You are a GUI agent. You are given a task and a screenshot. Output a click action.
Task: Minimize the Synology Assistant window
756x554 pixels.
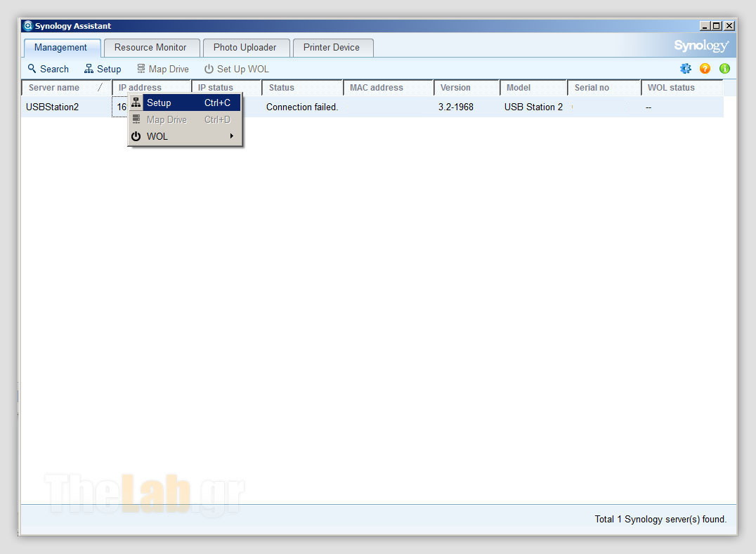click(705, 25)
